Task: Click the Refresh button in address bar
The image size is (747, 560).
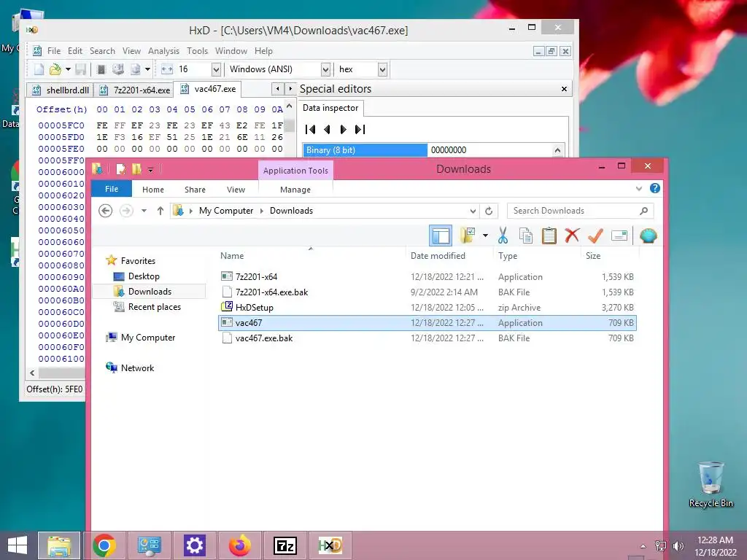Action: pyautogui.click(x=489, y=211)
